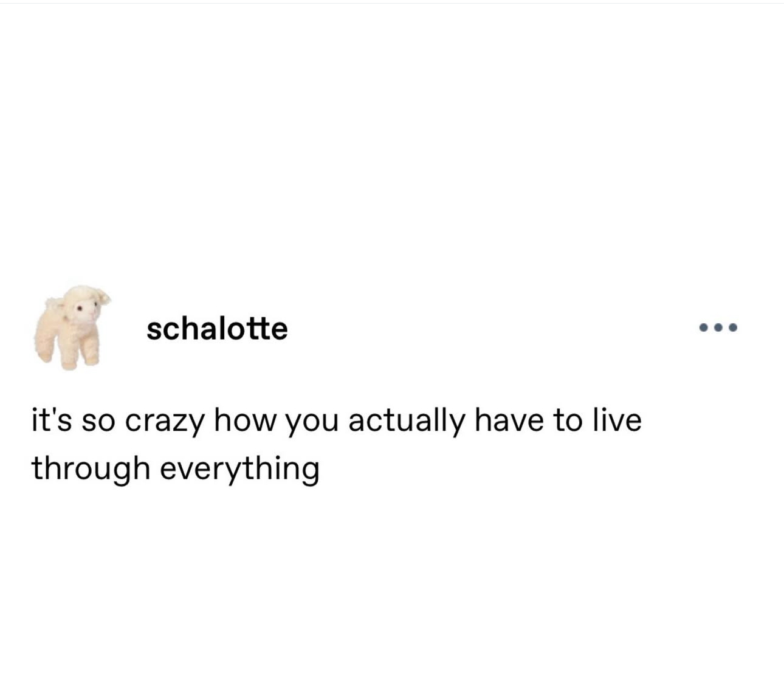
Task: Click the leftmost dot of the ellipsis icon
Action: coord(703,328)
